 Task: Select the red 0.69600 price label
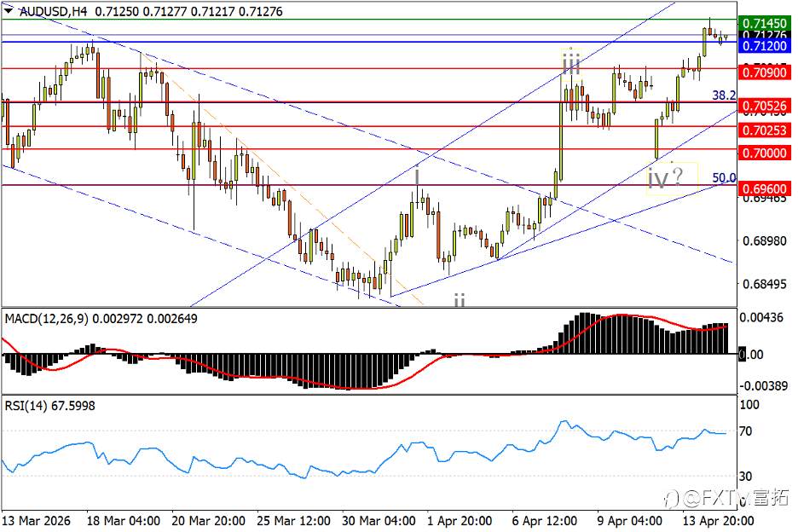(764, 188)
